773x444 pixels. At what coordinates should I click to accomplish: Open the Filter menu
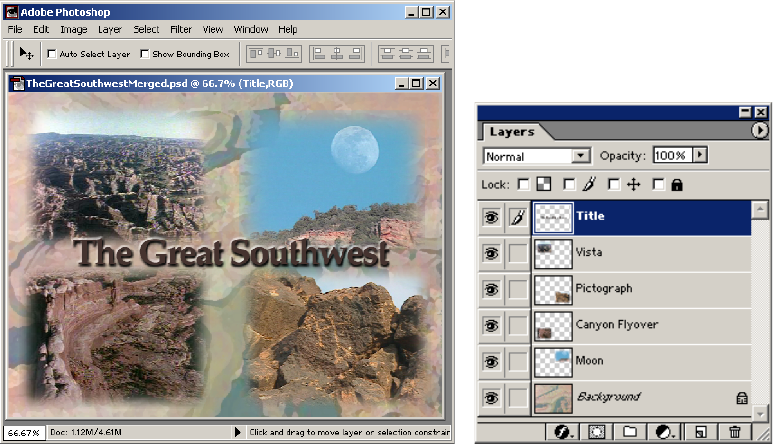(x=180, y=30)
